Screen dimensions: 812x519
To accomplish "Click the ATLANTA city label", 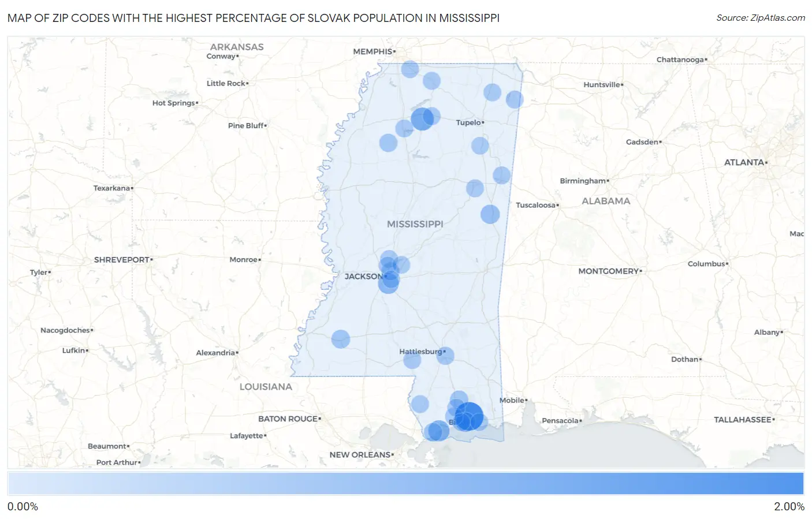I will (x=744, y=163).
